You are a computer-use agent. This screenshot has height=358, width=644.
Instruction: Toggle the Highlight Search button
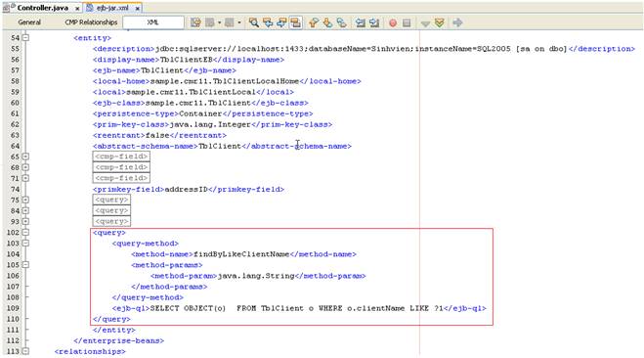[295, 22]
